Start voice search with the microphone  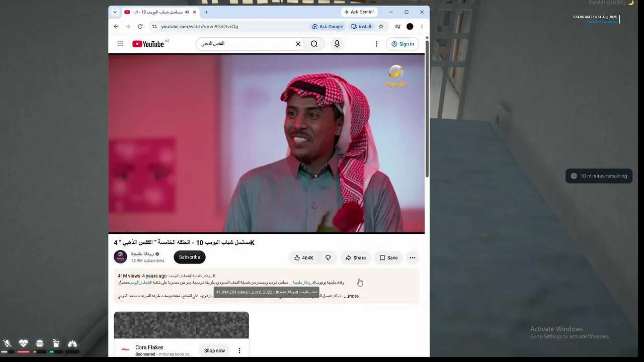337,44
